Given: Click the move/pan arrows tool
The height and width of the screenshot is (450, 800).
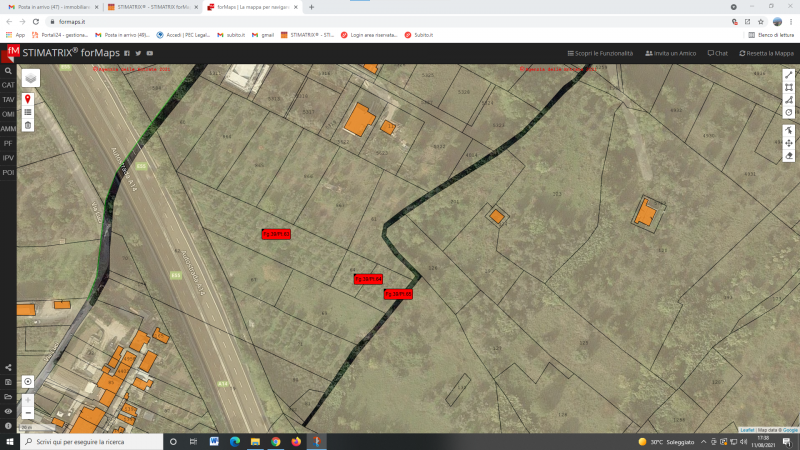Looking at the screenshot, I should [789, 143].
